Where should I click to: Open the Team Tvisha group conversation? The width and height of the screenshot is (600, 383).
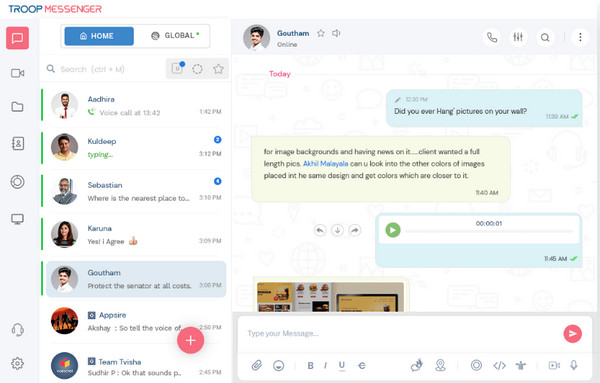134,366
